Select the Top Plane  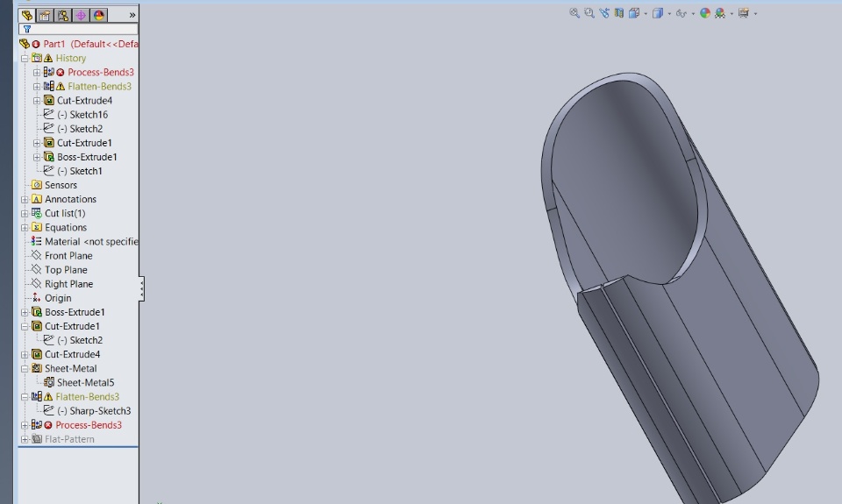click(x=66, y=270)
